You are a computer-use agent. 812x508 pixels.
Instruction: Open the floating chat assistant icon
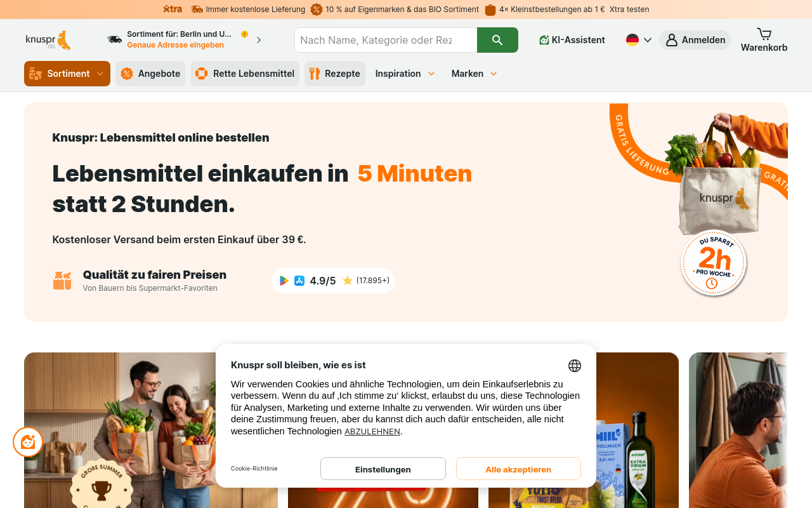tap(28, 442)
